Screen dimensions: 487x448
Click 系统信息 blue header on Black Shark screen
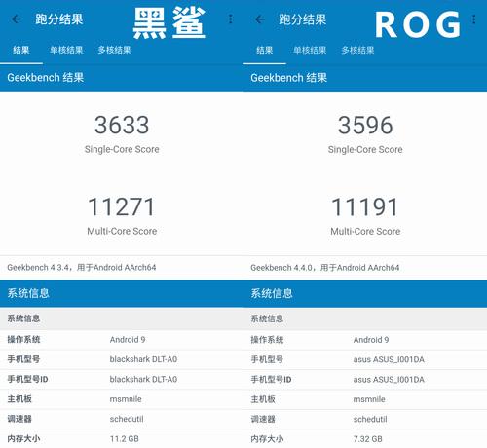click(x=28, y=293)
